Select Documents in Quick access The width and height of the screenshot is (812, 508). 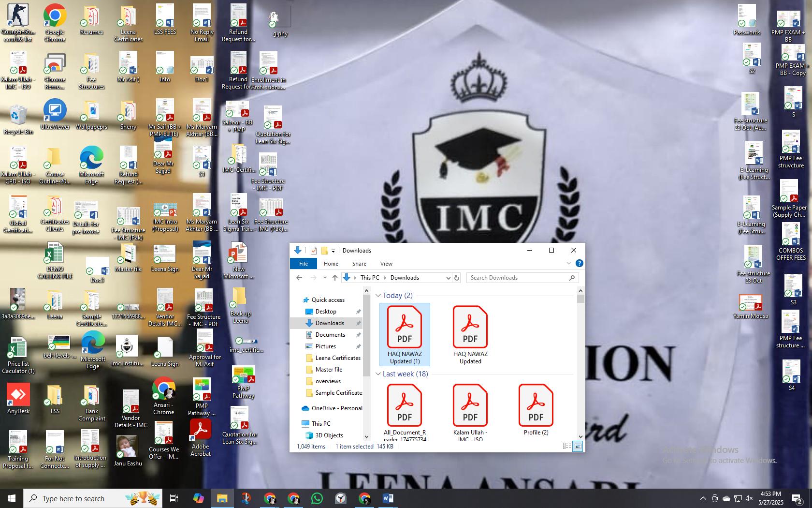pos(330,335)
